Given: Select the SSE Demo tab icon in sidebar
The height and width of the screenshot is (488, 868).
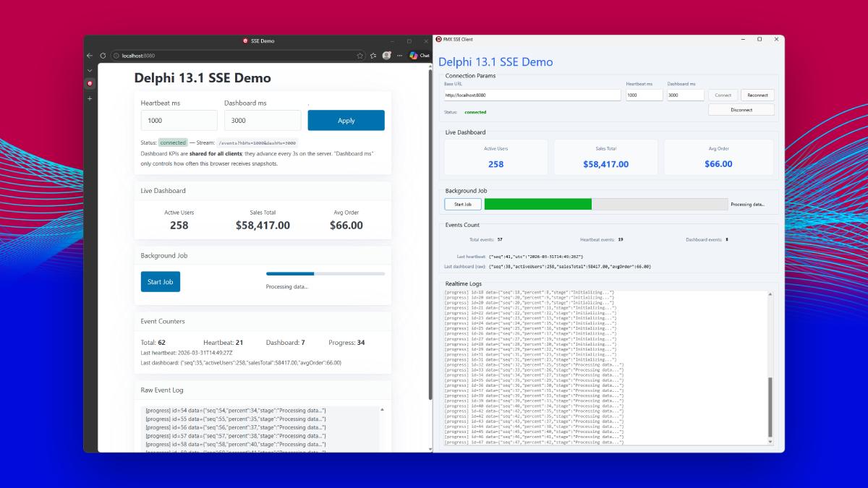Looking at the screenshot, I should [90, 84].
